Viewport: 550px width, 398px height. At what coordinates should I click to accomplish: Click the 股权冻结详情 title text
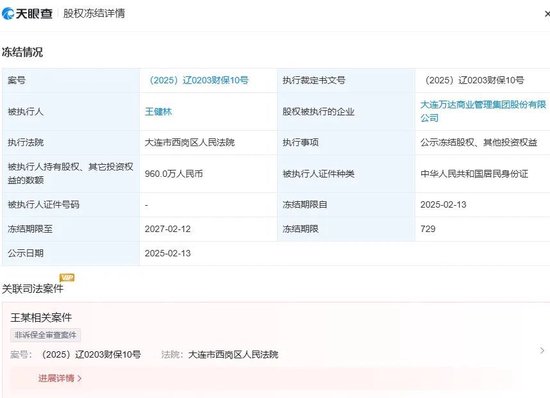pyautogui.click(x=94, y=13)
